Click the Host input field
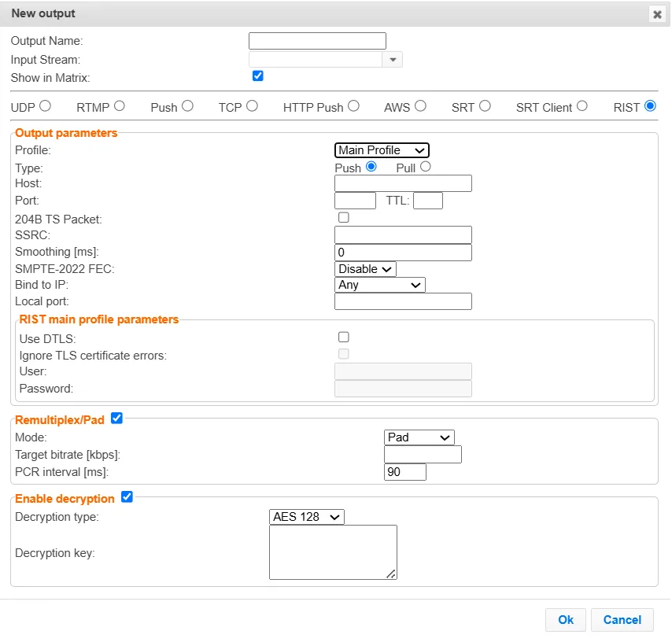Viewport: 672px width, 642px height. 403,183
